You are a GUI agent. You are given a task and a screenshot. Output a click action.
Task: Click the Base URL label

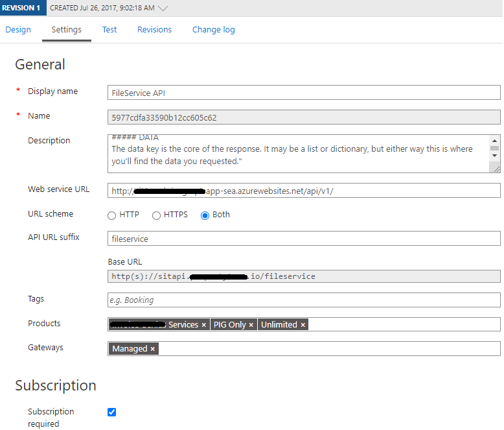click(x=125, y=261)
